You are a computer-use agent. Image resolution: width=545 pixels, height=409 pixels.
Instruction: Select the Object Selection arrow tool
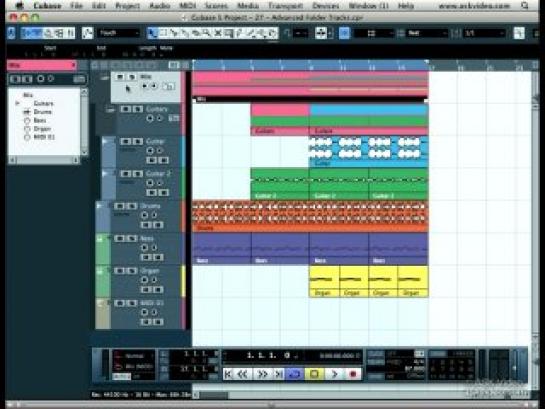(152, 33)
